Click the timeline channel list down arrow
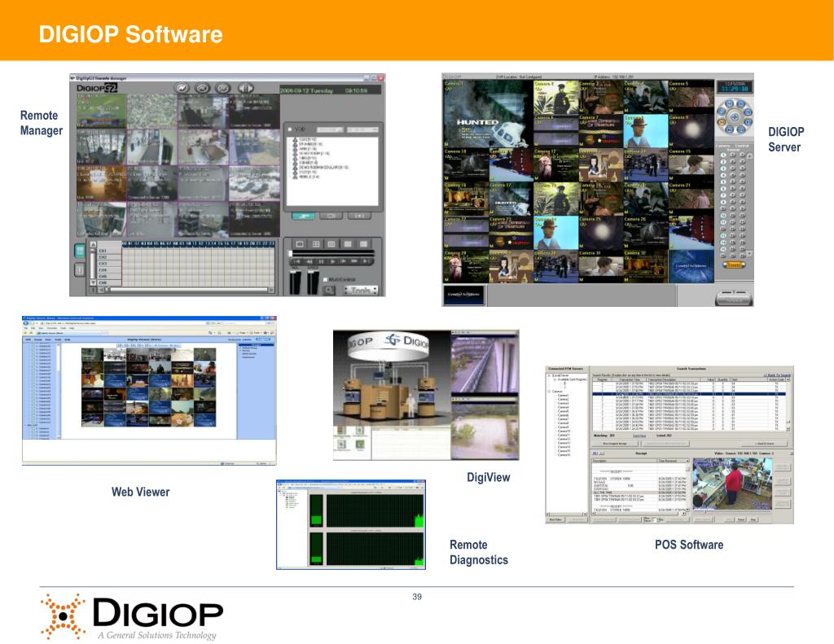 tap(93, 283)
